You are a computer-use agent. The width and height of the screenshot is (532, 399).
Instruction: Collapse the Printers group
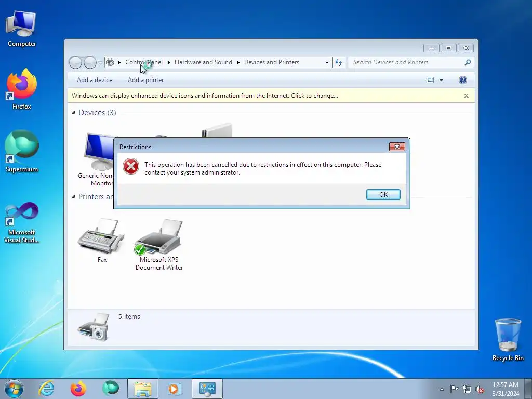pos(73,196)
